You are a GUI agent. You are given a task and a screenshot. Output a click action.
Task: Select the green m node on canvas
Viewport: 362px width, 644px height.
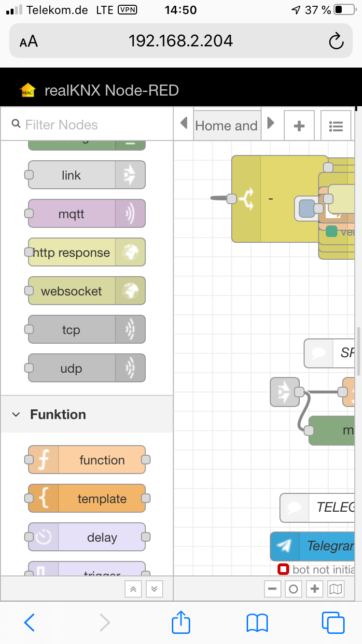(332, 430)
